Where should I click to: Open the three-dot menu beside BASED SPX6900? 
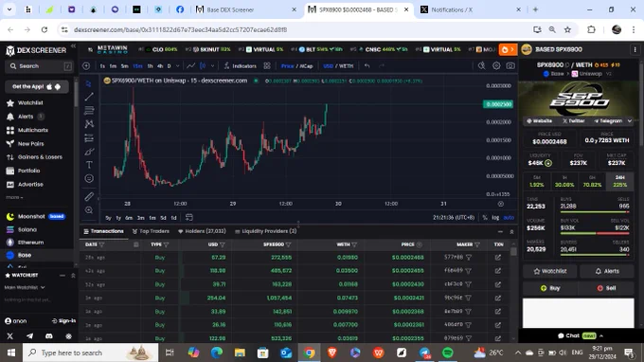635,49
